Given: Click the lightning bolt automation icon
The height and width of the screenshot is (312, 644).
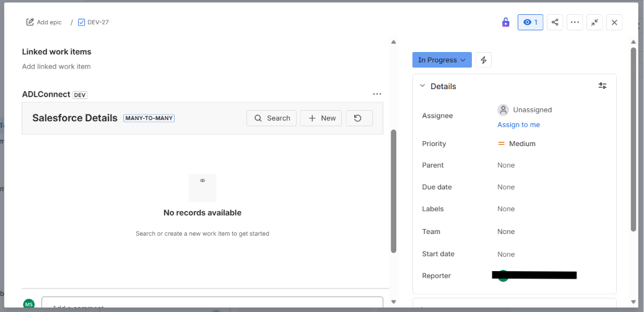Looking at the screenshot, I should (484, 60).
